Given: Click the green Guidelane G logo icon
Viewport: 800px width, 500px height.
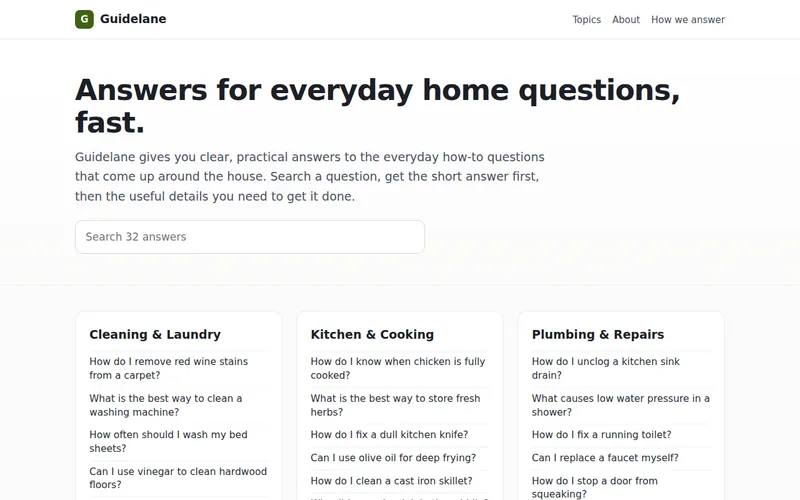Looking at the screenshot, I should 84,19.
